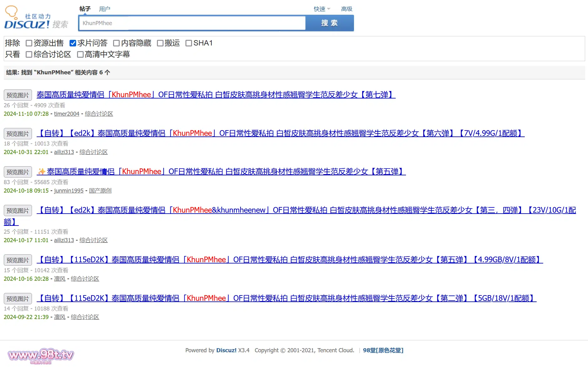Toggle the 资源出售 exclude checkbox
Viewport: 588px width, 367px height.
pos(29,43)
